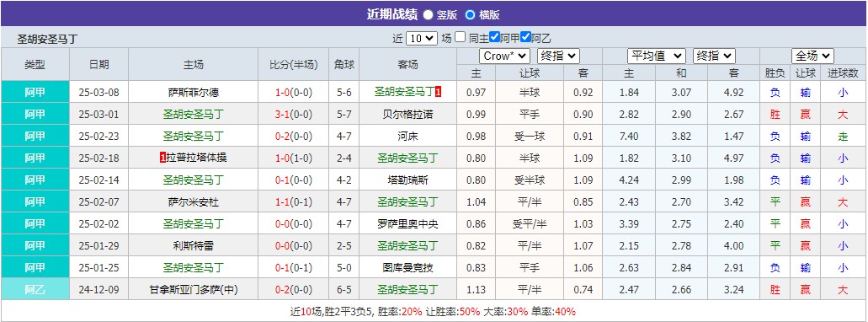Click the 圣胡安圣马丁 team title above the table
This screenshot has width=868, height=322.
[x=48, y=39]
